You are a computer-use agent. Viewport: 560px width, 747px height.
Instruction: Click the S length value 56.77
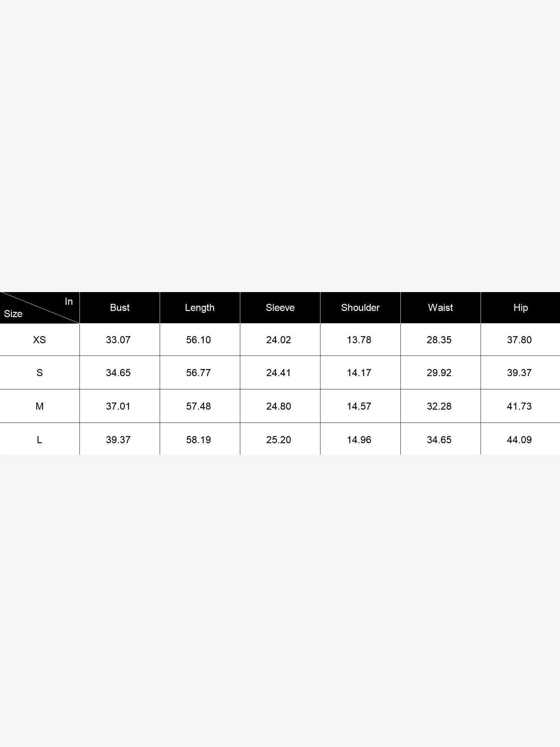[199, 372]
